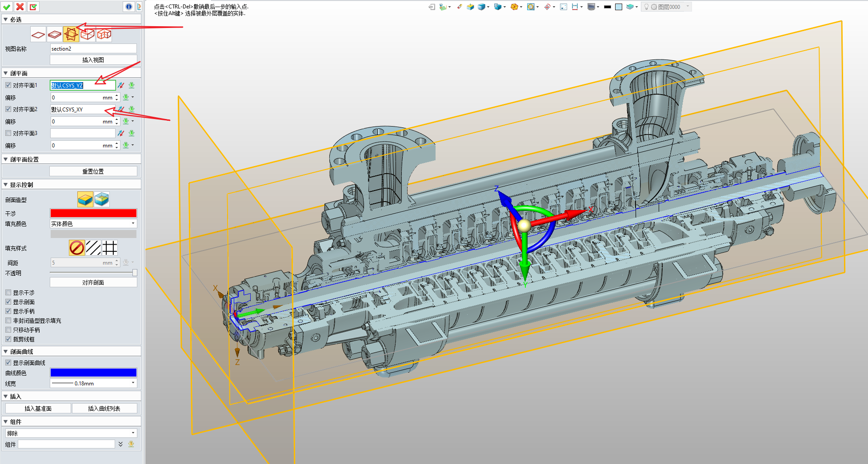Click the 视图名称 section2 text field
The height and width of the screenshot is (464, 868).
93,49
